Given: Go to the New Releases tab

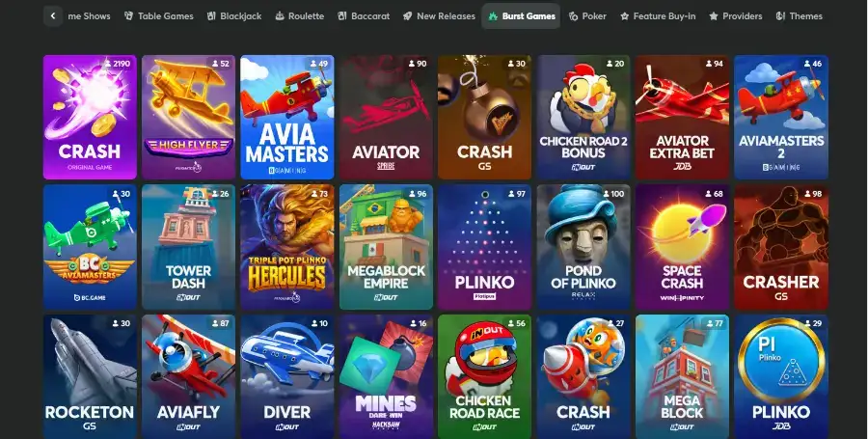Looking at the screenshot, I should coord(439,16).
